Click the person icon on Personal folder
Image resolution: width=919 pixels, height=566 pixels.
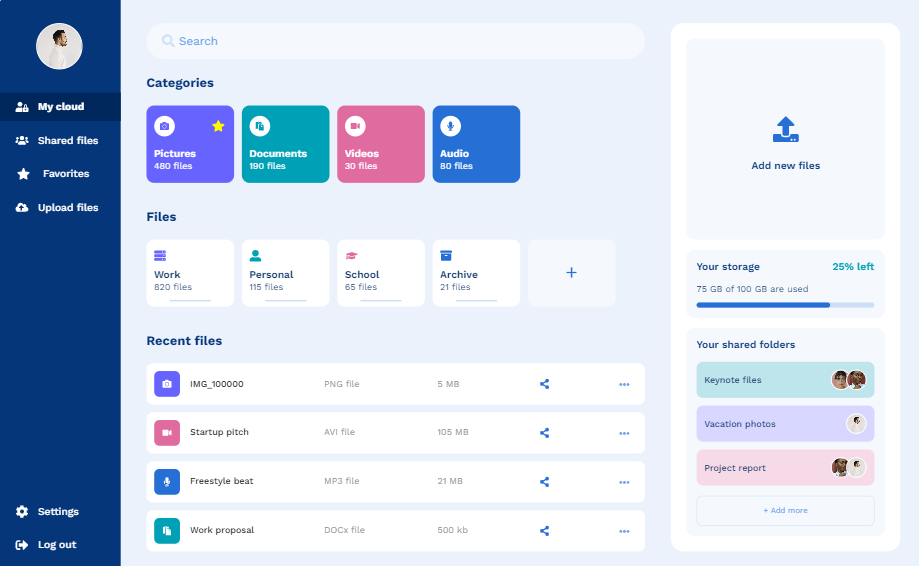256,255
